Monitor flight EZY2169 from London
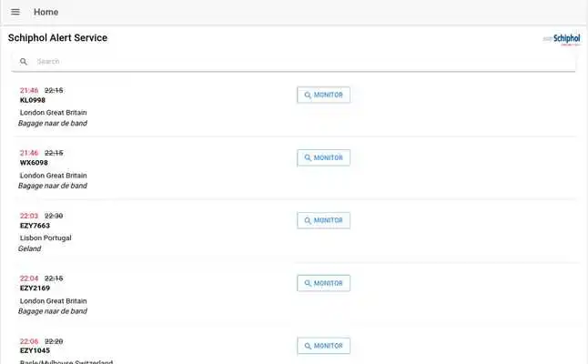Image resolution: width=588 pixels, height=364 pixels. [324, 283]
